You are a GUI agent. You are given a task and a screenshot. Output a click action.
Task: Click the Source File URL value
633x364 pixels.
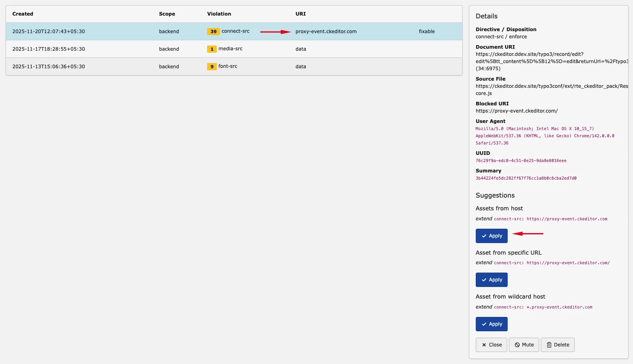point(552,90)
